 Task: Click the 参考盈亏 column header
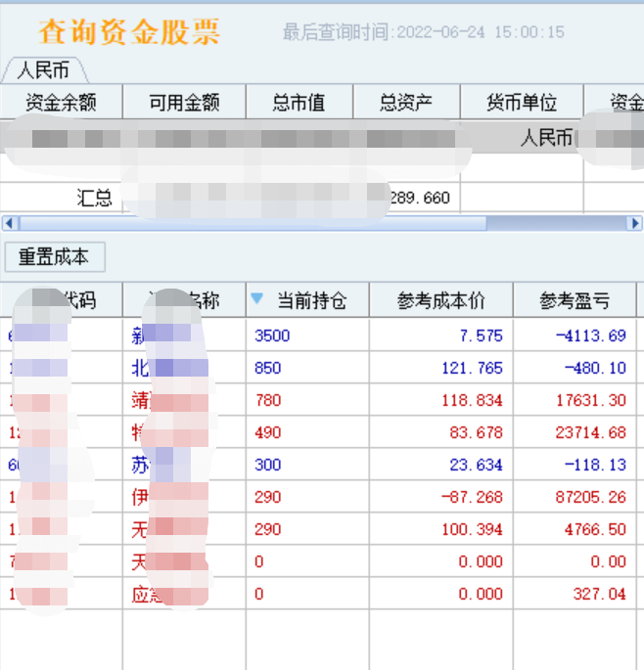575,300
